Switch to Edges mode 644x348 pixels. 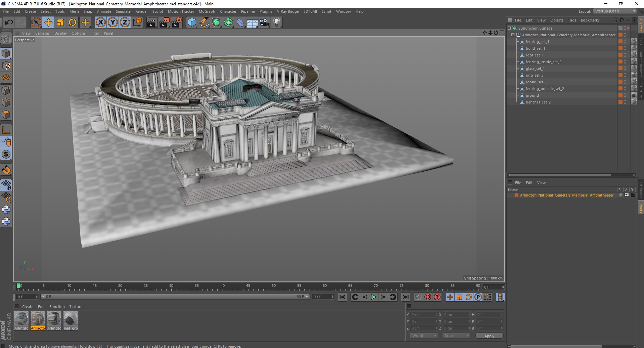[6, 102]
